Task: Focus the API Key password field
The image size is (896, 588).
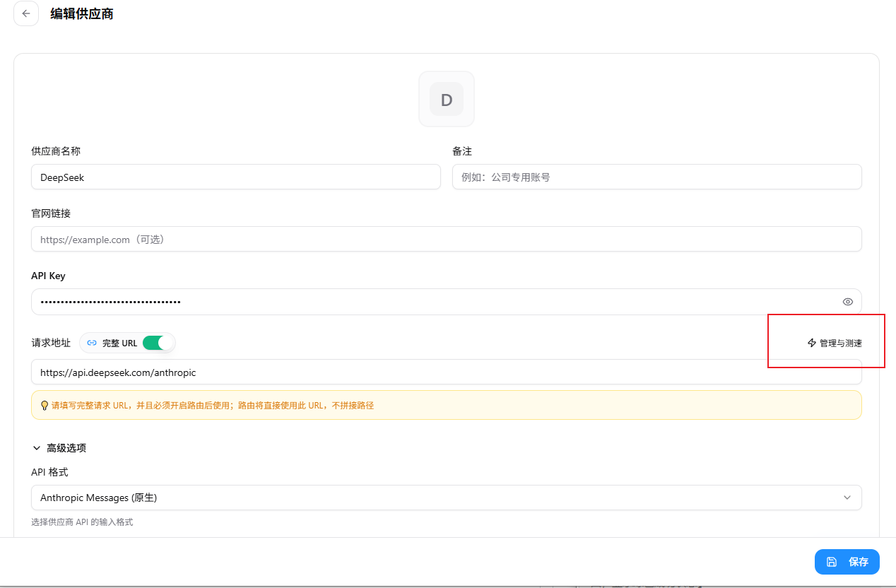Action: click(447, 302)
